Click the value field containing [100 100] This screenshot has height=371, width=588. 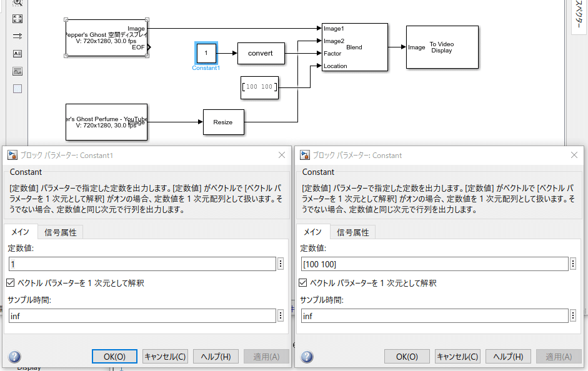(x=435, y=264)
